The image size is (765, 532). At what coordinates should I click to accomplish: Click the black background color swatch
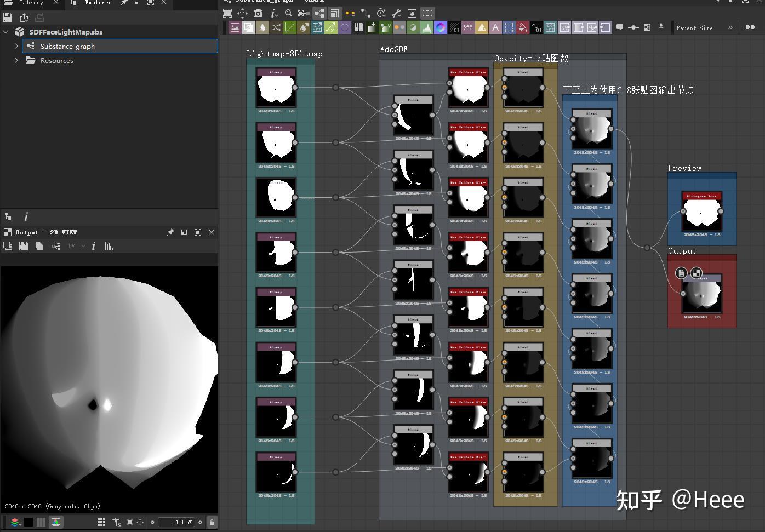pyautogui.click(x=28, y=522)
